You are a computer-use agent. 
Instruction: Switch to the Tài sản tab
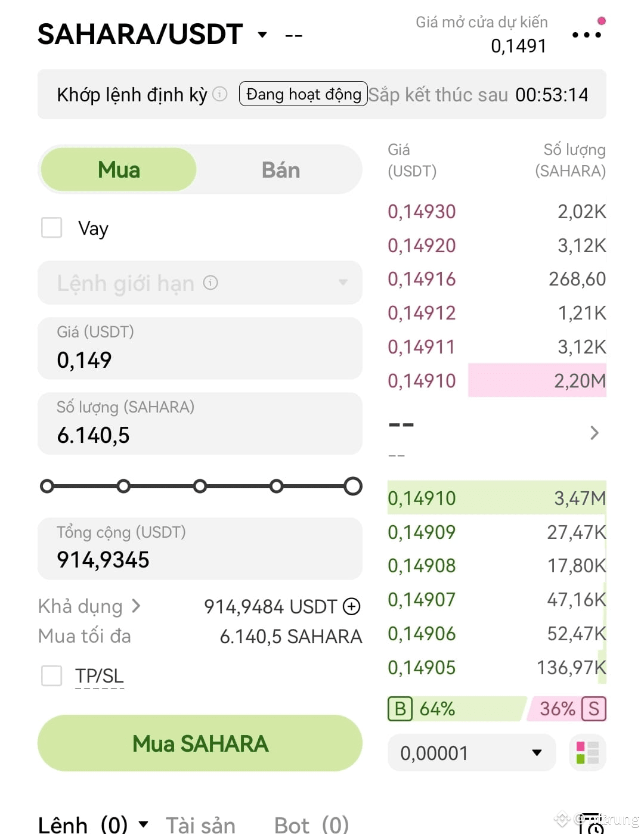[x=200, y=824]
